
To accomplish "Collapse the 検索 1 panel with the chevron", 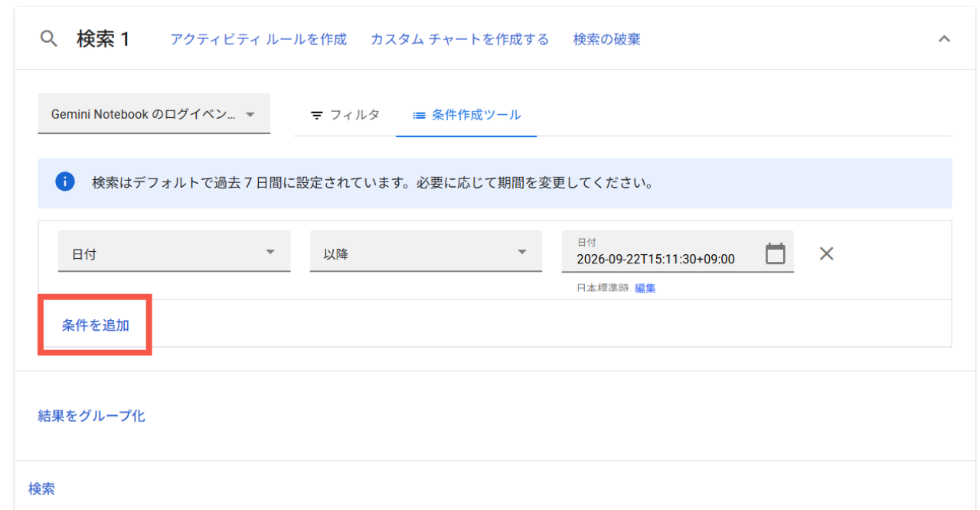I will [x=944, y=39].
